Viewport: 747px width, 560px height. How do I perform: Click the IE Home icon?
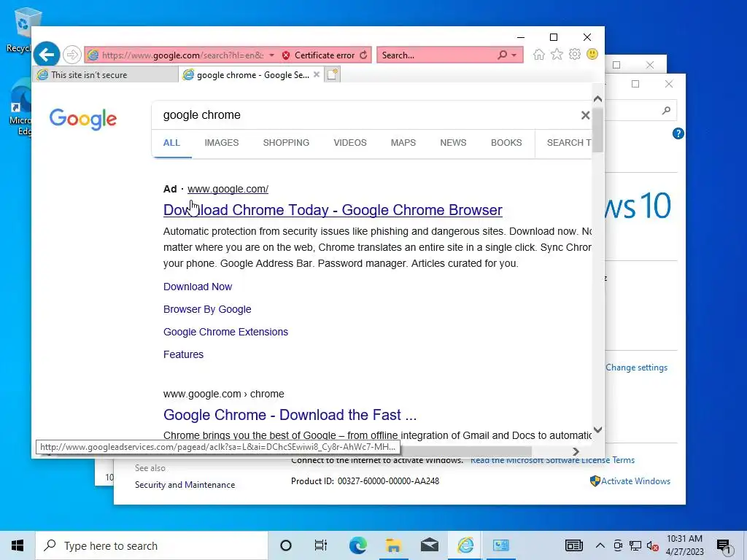539,55
